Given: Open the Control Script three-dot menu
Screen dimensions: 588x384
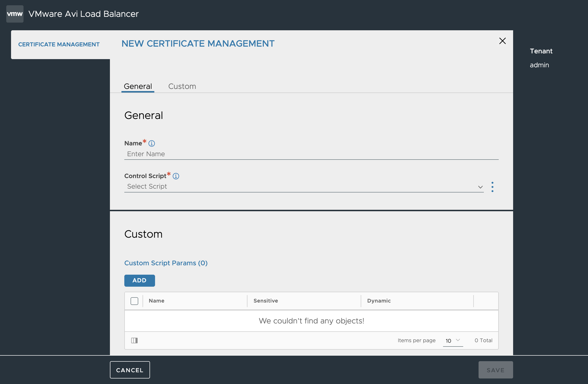Looking at the screenshot, I should click(492, 187).
